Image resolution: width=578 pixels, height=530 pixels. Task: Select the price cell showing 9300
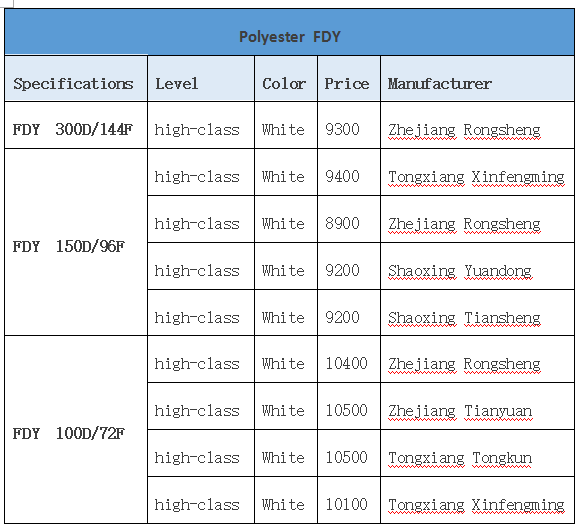pyautogui.click(x=349, y=125)
